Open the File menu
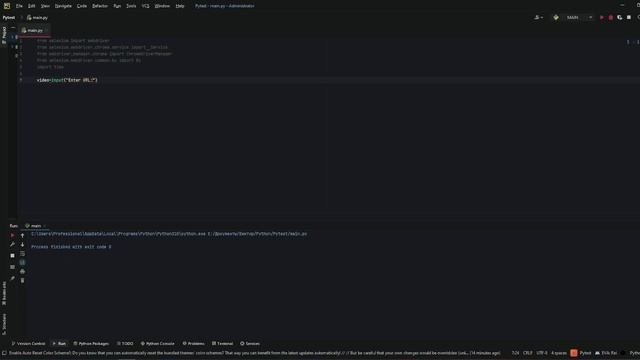 click(x=19, y=6)
